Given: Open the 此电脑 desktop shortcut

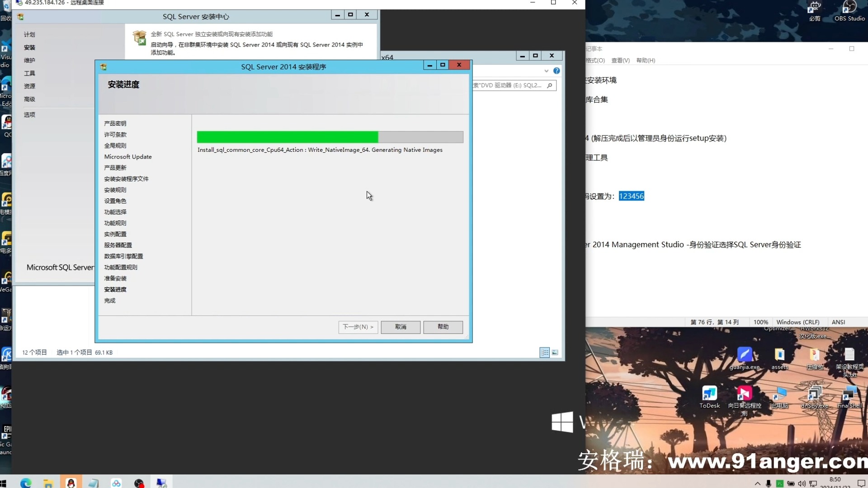Looking at the screenshot, I should click(779, 397).
